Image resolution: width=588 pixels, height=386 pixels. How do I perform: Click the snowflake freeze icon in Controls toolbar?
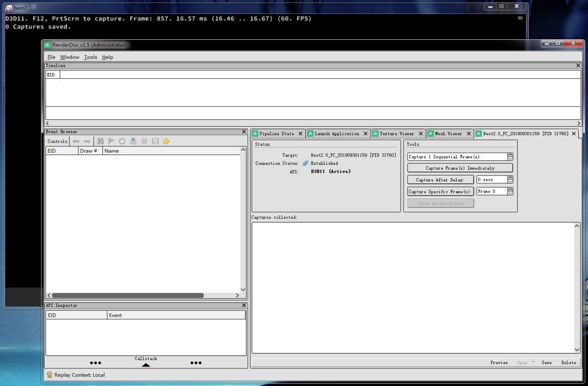click(144, 141)
